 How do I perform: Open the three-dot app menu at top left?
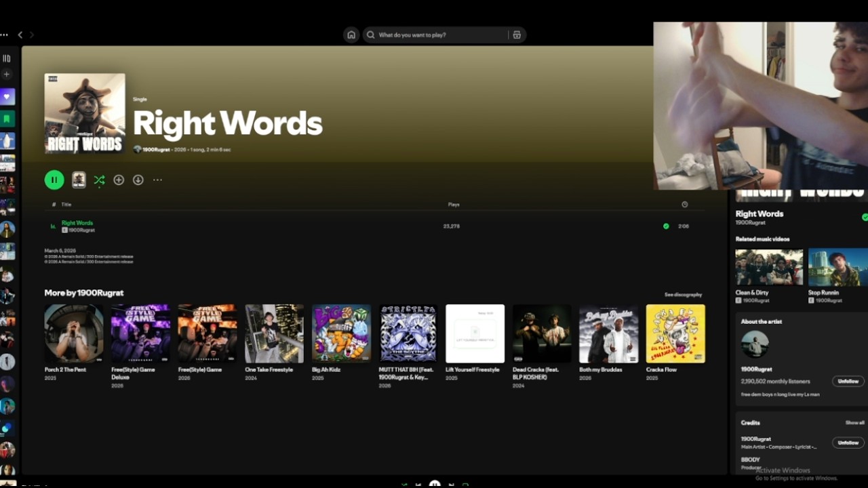click(4, 35)
